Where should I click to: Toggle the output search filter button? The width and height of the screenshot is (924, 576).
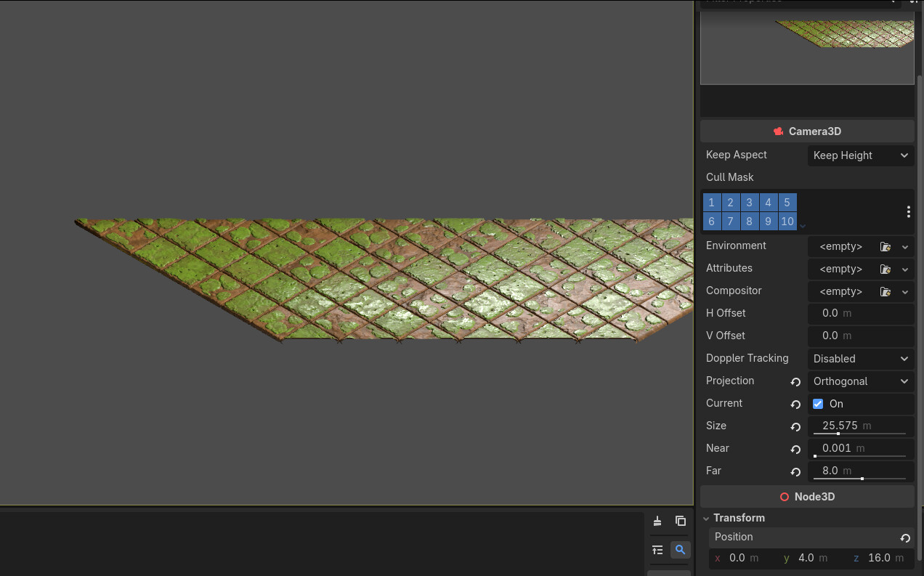680,550
